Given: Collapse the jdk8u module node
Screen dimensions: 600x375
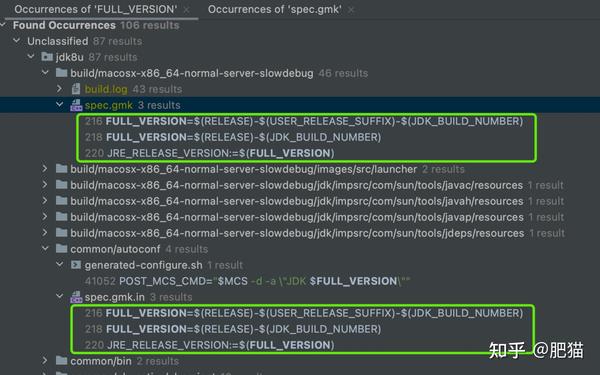Looking at the screenshot, I should [31, 57].
